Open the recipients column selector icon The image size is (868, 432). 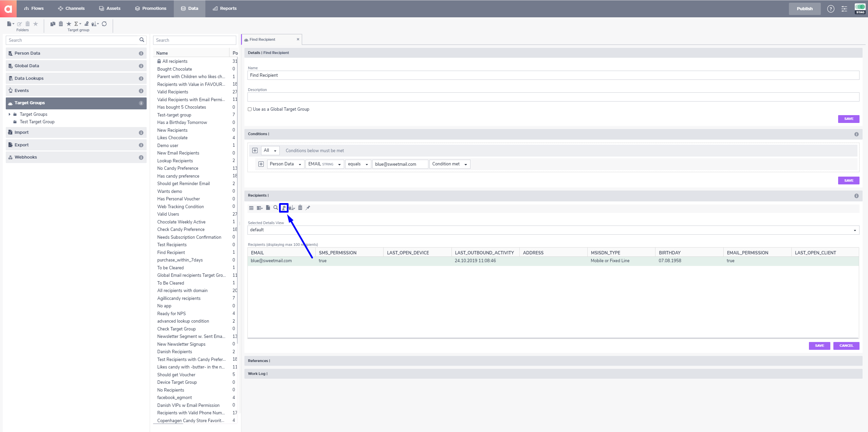(260, 208)
